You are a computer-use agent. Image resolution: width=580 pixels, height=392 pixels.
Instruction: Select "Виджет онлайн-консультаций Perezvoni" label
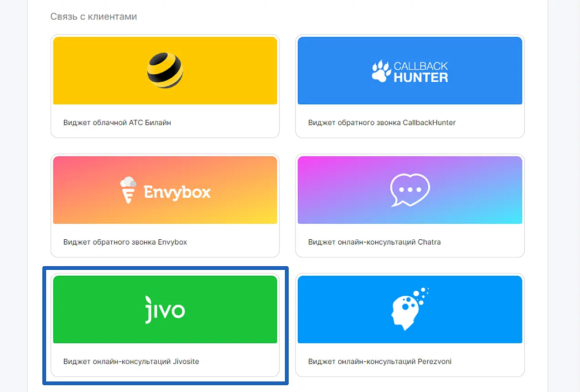380,361
